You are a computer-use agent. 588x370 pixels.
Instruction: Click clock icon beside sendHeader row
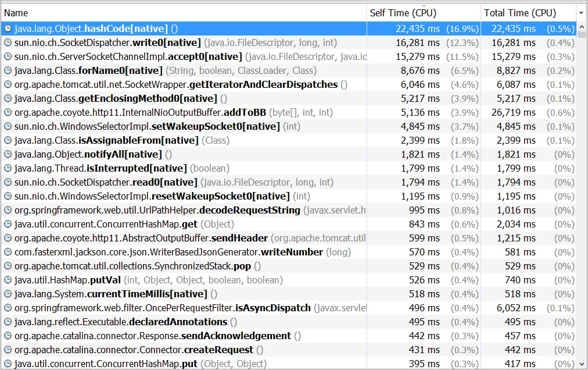coord(8,238)
